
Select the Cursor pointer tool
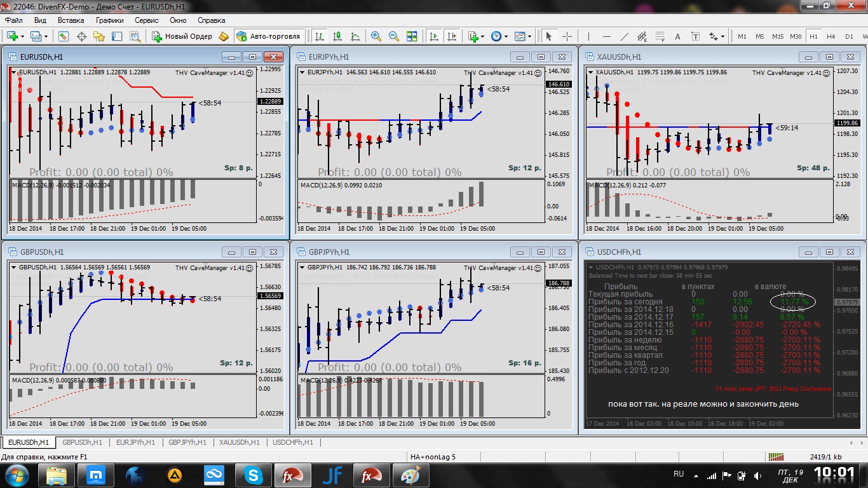click(x=549, y=36)
